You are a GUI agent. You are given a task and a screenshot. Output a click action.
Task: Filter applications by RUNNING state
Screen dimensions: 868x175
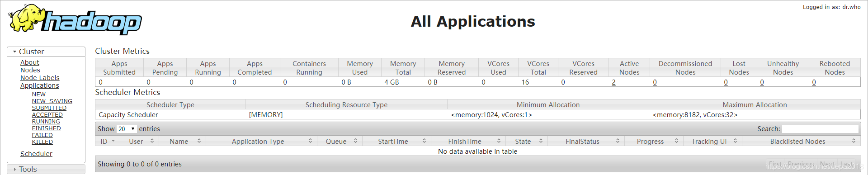tap(46, 122)
